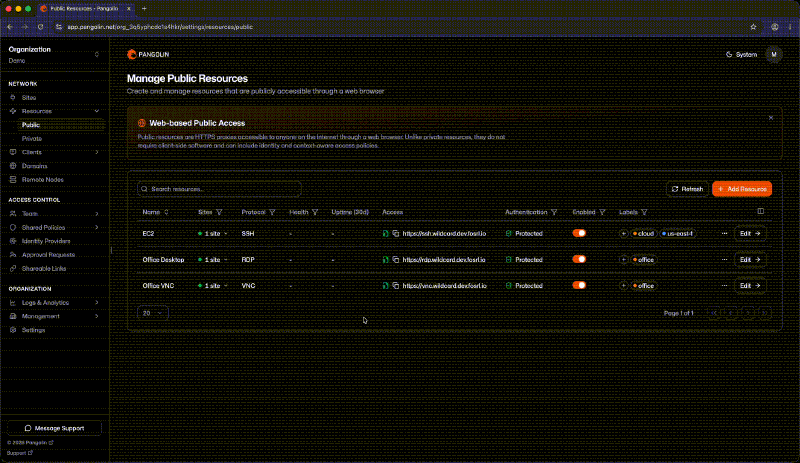
Task: Disable the Office Desktop resource toggle
Action: click(x=579, y=259)
